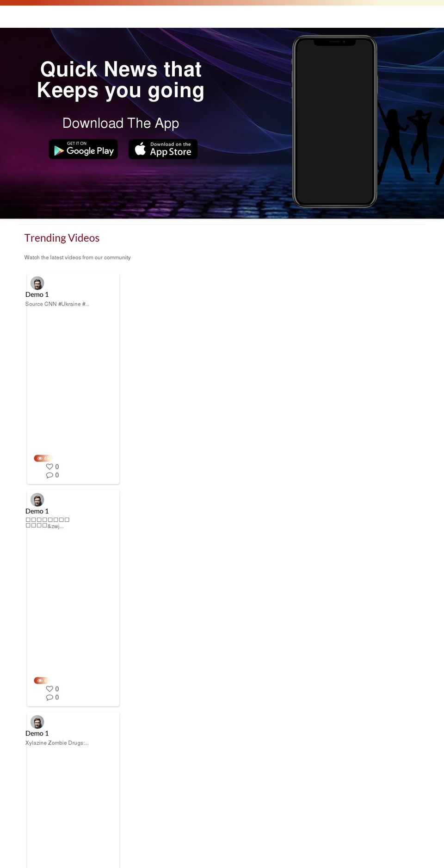Open profile avatar on Source CNN video card
Viewport: 444px width, 868px height.
click(37, 283)
